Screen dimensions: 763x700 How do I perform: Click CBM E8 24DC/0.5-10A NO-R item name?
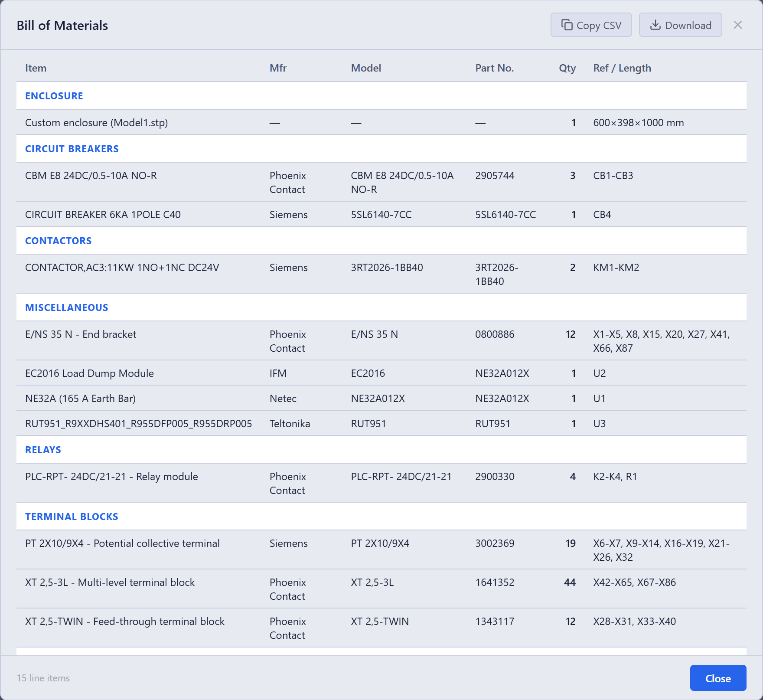coord(91,176)
